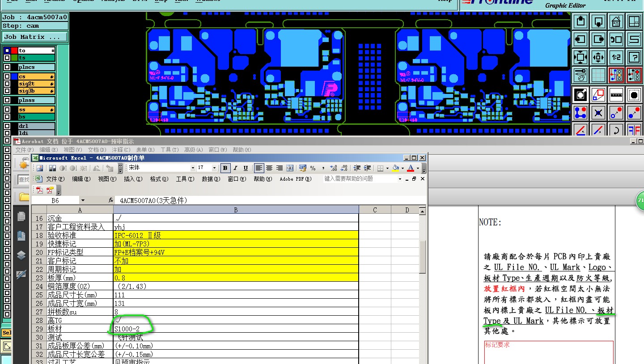Click the rotate arrow icon

616,130
